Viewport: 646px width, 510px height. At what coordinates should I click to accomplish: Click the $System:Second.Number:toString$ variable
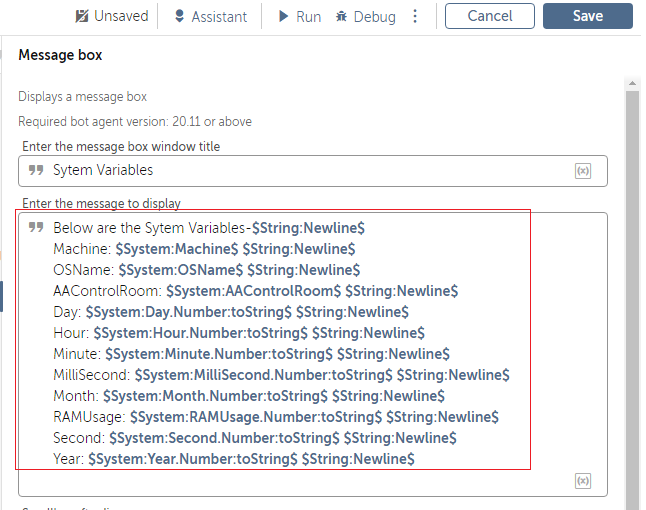click(x=224, y=438)
